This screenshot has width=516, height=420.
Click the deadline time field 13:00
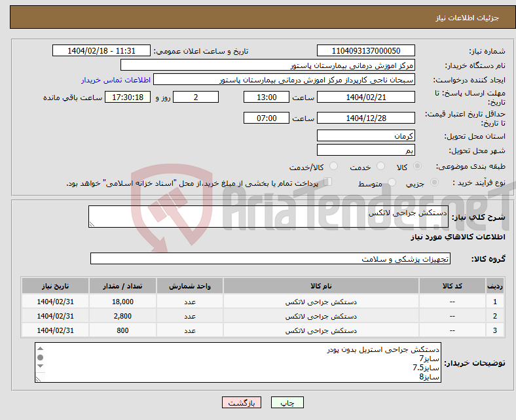click(267, 97)
